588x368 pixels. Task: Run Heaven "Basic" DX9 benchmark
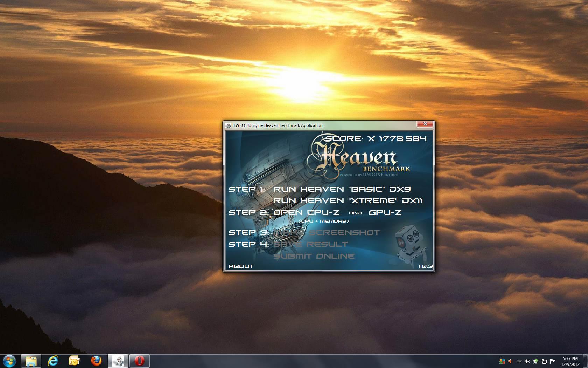click(342, 189)
